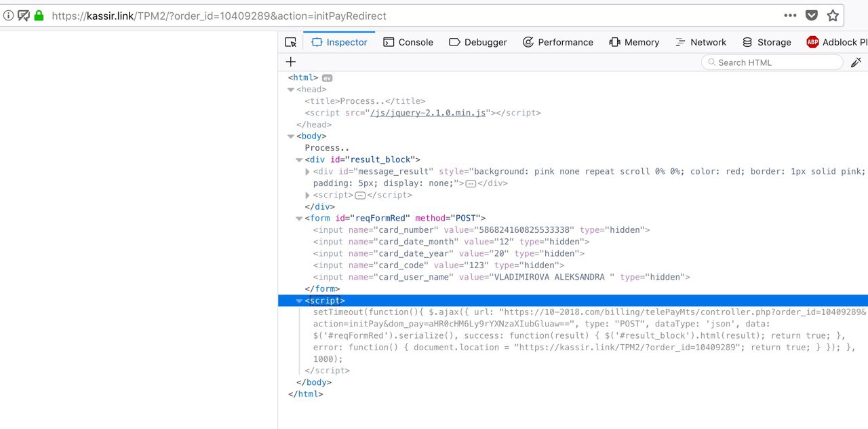This screenshot has height=429, width=868.
Task: Click the ellipsis badge in message_result div
Action: point(471,184)
